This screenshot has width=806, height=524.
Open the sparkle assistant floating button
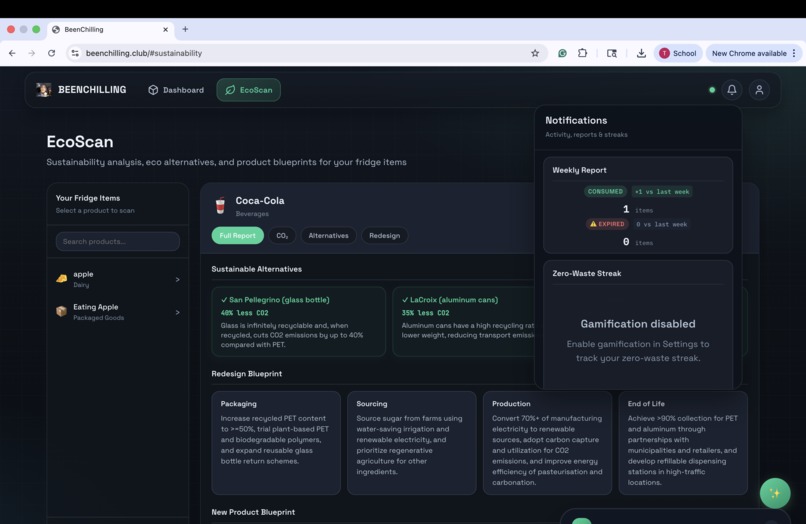coord(775,493)
